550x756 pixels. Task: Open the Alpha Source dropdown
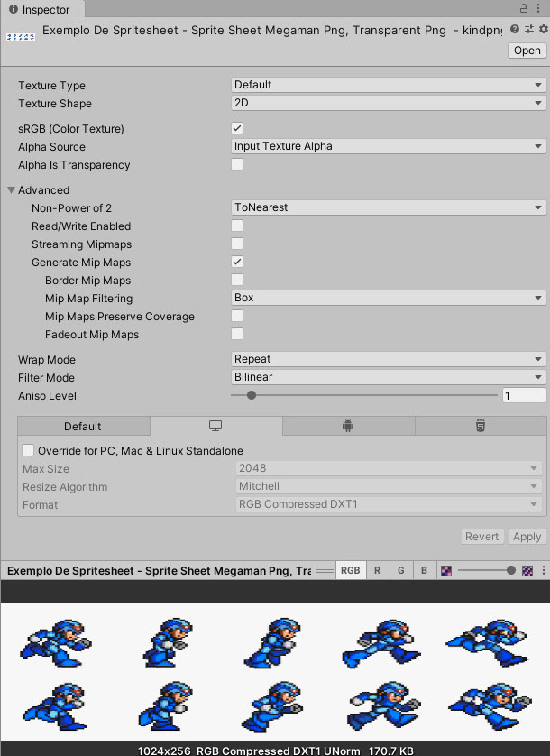click(389, 146)
